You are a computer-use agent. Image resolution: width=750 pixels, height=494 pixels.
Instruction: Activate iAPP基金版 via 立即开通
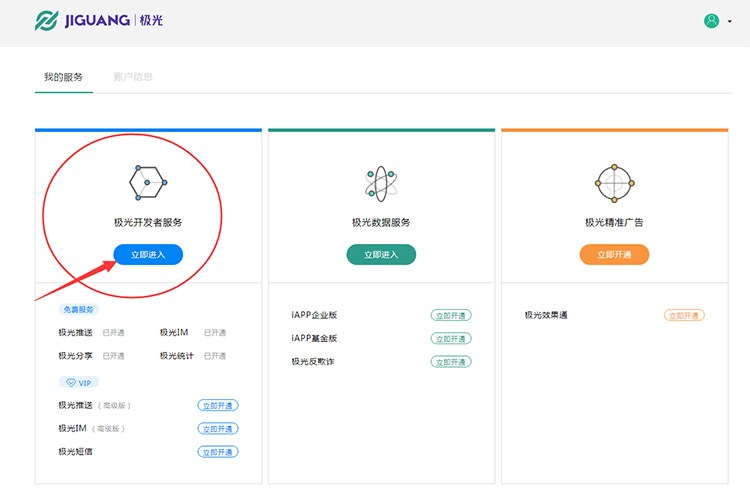tap(451, 339)
